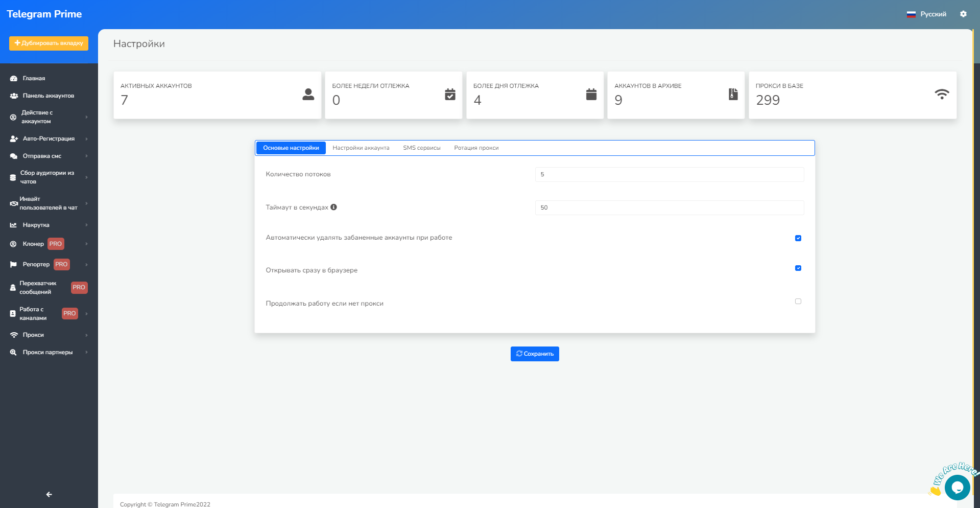Open the Русский language selector
Screen dimensions: 980x508
[926, 14]
